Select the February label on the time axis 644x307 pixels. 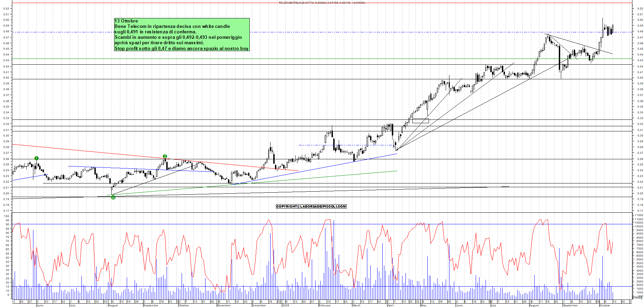pos(325,305)
